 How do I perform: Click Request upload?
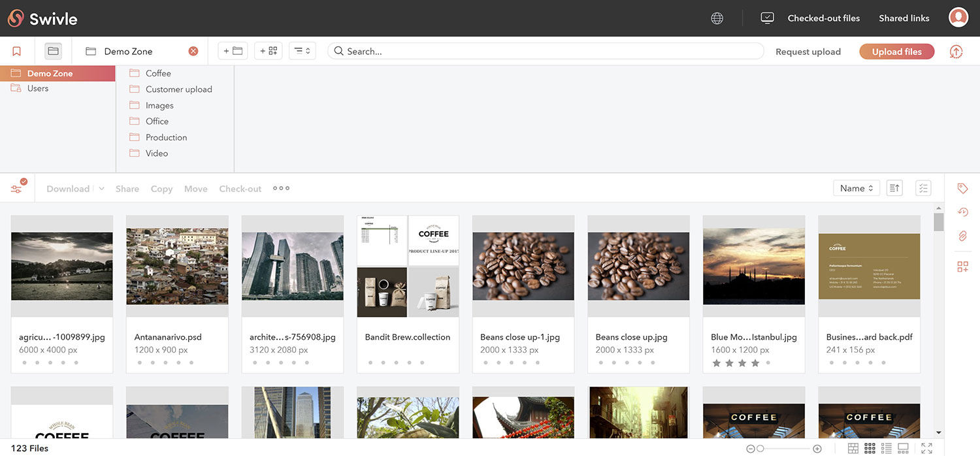808,52
